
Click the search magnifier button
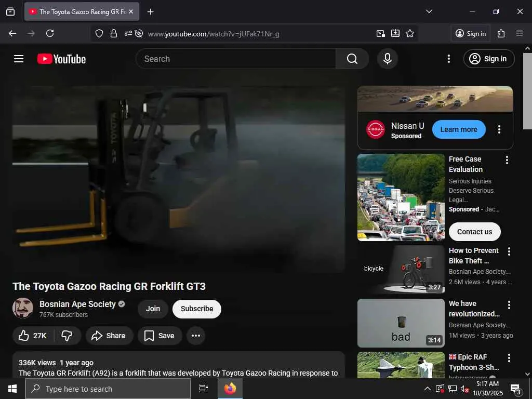352,59
